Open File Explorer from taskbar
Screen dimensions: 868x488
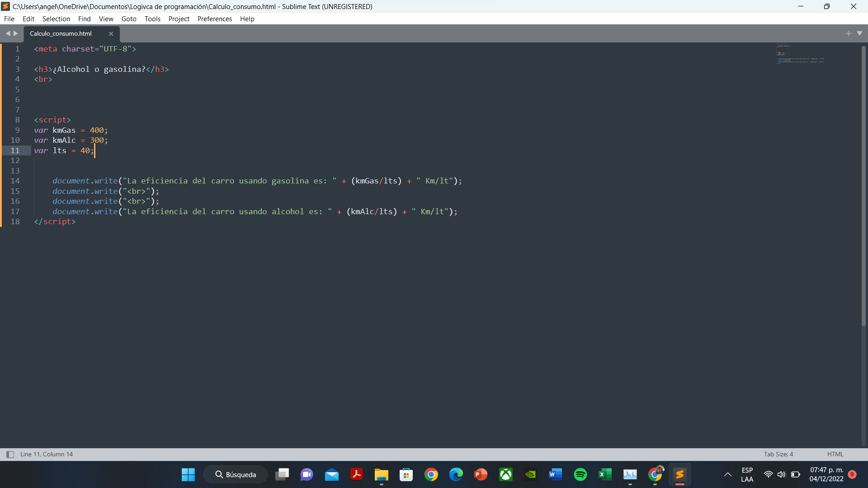pos(381,474)
